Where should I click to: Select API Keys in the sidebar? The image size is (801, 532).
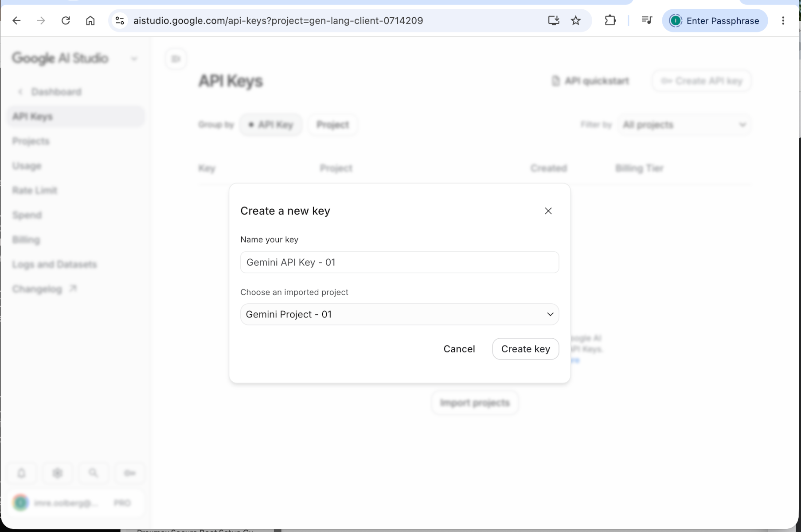click(x=76, y=117)
